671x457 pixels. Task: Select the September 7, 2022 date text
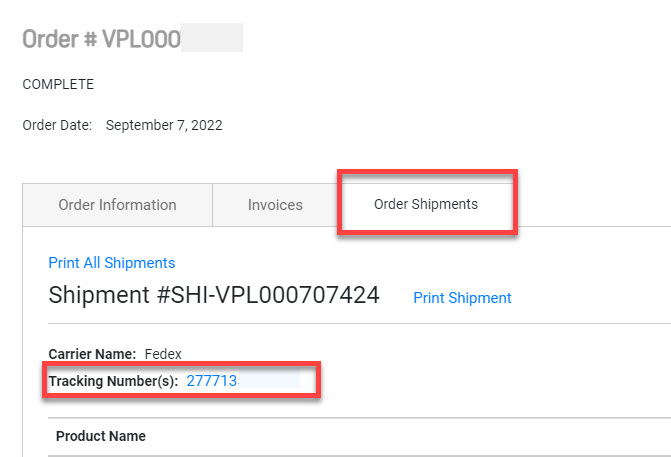tap(164, 126)
